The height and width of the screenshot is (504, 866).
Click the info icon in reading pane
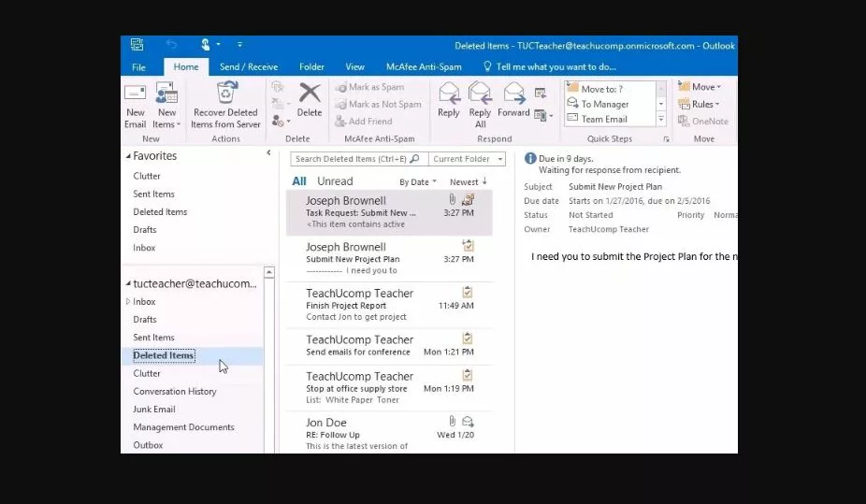click(530, 159)
